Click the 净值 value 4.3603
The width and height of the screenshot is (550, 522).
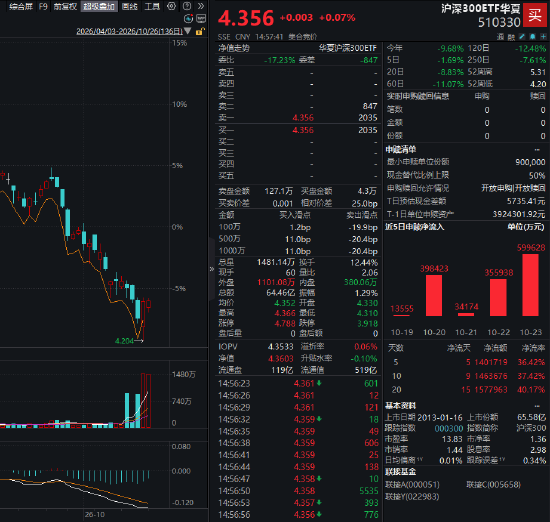pyautogui.click(x=280, y=359)
